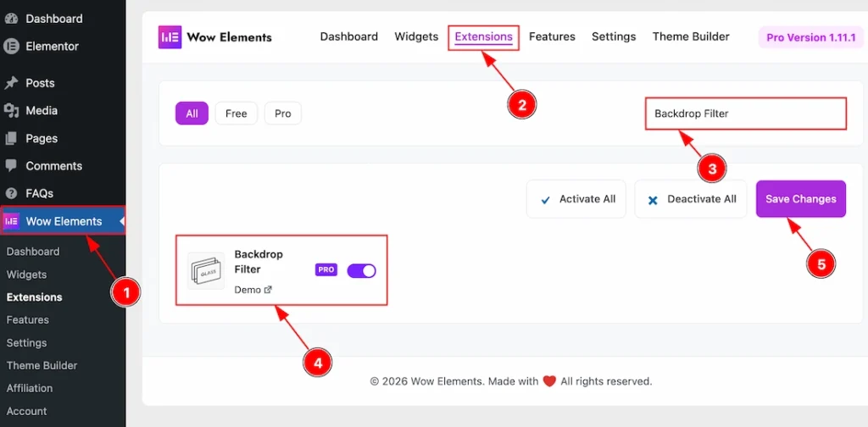Click the Pages document icon

12,138
